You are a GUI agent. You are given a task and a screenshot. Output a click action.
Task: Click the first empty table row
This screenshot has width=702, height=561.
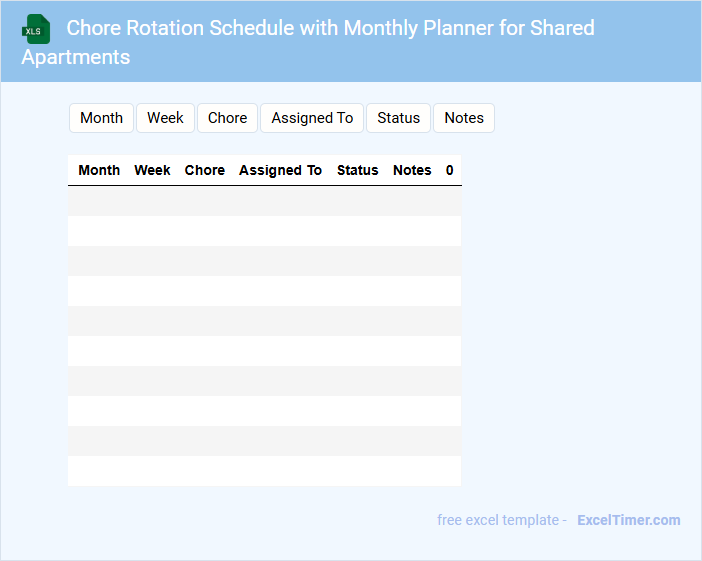point(264,201)
